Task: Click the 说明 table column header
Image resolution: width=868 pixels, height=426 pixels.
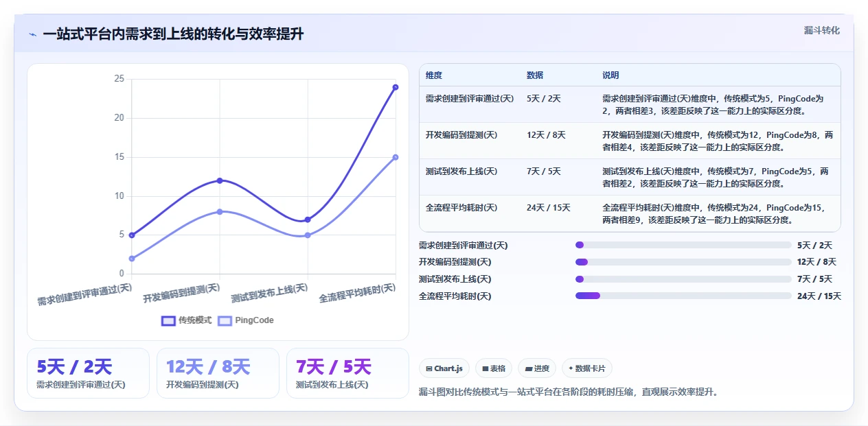Action: pos(610,75)
